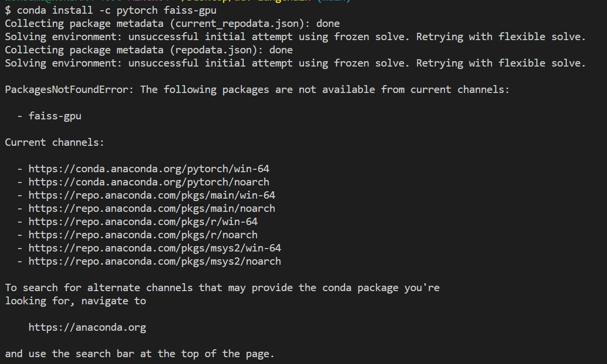Click the "To search for alternate channels" line
This screenshot has width=607, height=364.
[222, 288]
